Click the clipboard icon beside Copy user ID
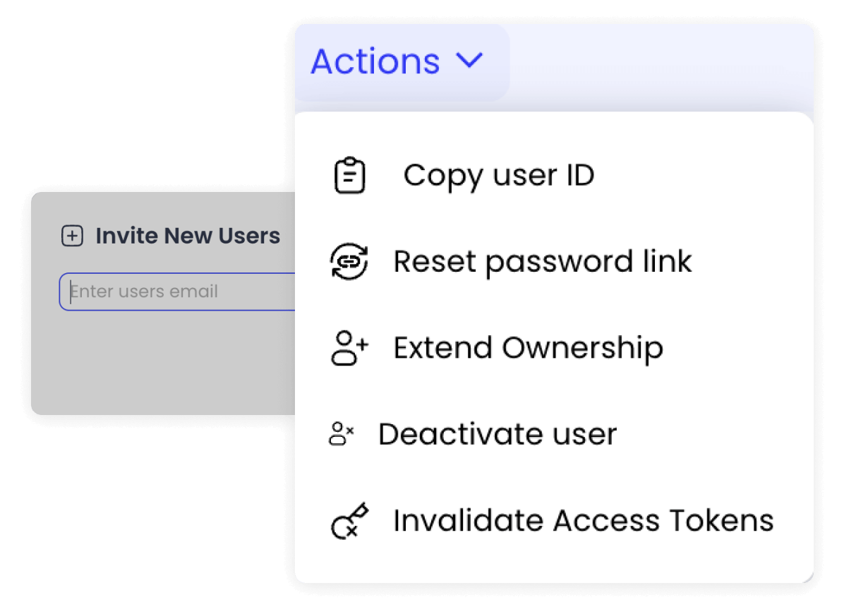 [x=348, y=176]
